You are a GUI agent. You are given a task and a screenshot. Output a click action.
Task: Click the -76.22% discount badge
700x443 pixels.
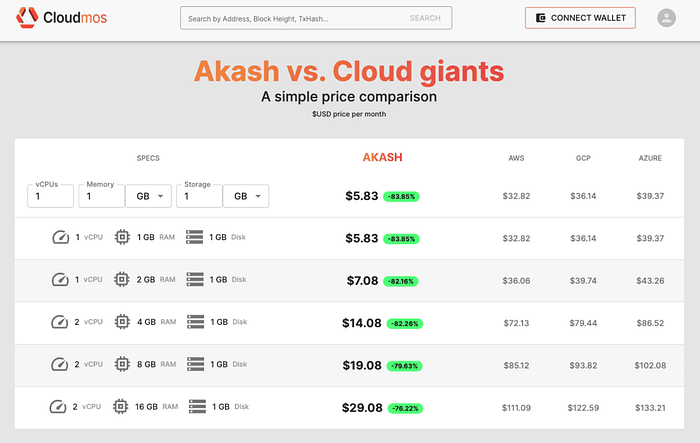tap(405, 409)
